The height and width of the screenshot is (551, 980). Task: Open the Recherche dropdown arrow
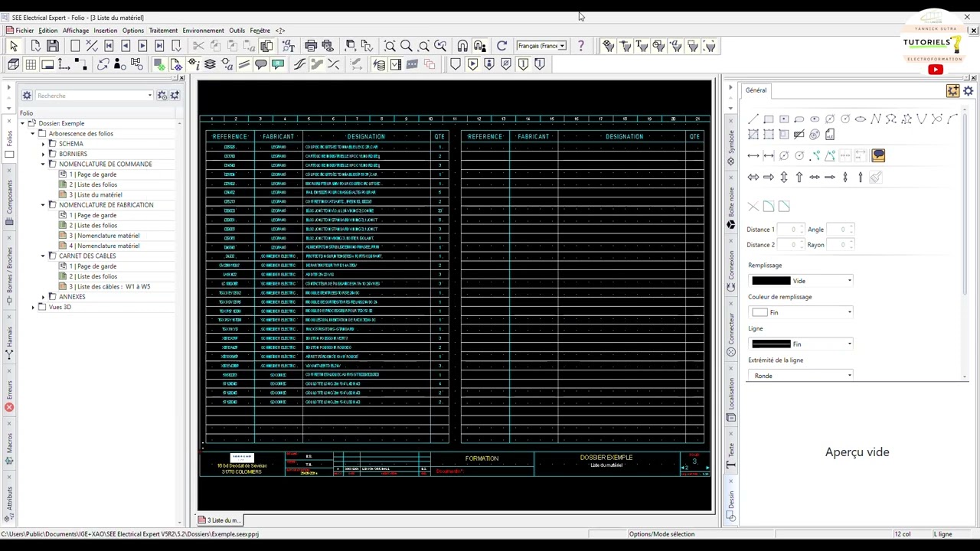pos(150,96)
